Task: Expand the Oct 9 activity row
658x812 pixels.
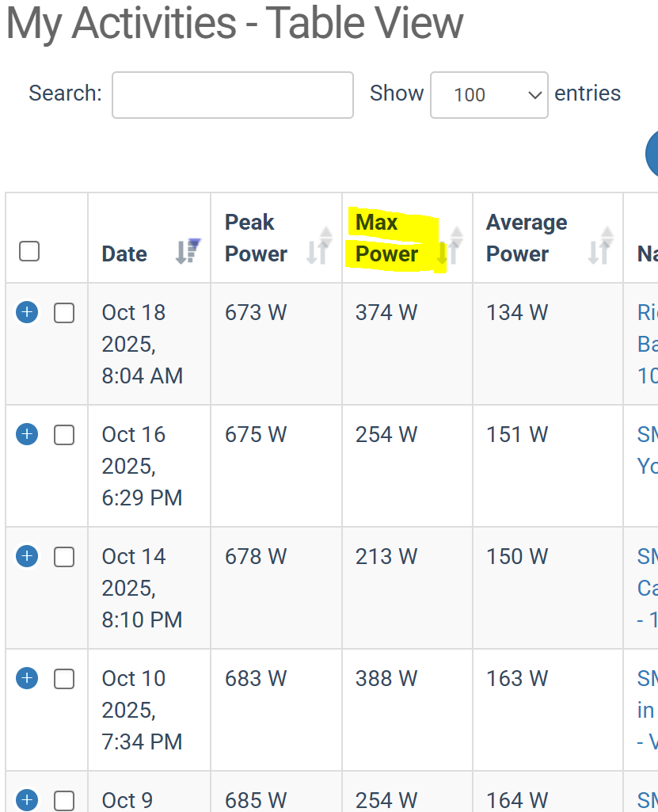Action: pos(27,799)
